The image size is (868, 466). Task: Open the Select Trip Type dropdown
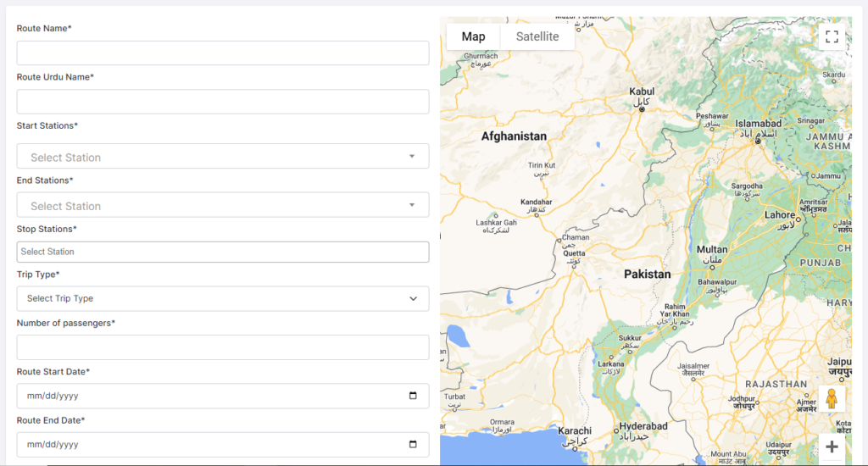[x=222, y=298]
